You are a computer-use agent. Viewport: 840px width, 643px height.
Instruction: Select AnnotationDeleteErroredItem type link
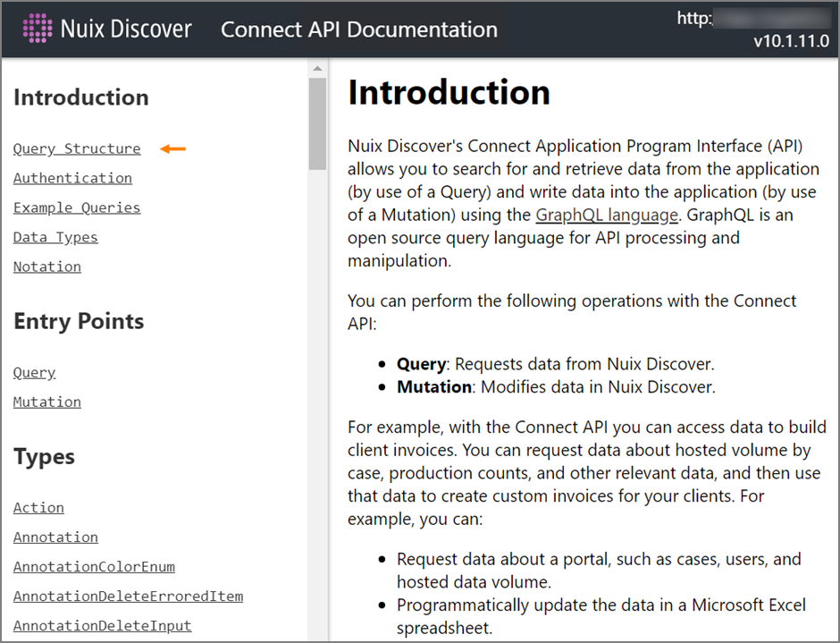pos(128,596)
